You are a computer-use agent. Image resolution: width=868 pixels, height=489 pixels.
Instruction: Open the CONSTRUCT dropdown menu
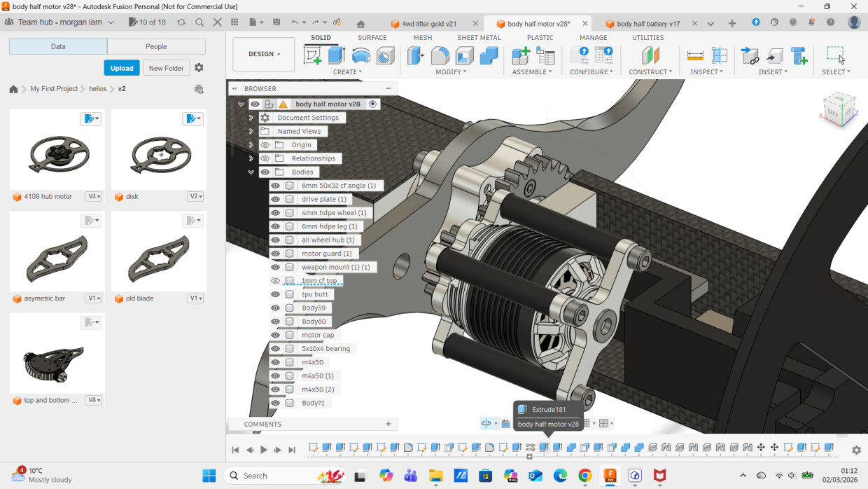tap(650, 72)
